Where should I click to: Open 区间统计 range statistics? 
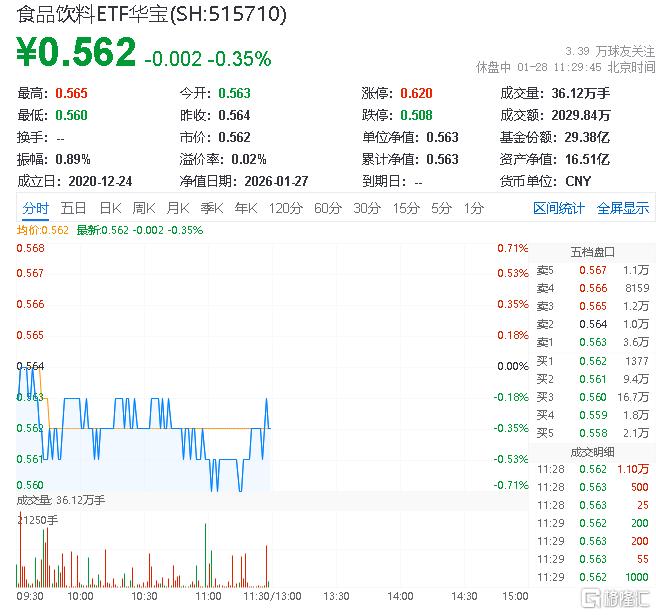(x=559, y=208)
